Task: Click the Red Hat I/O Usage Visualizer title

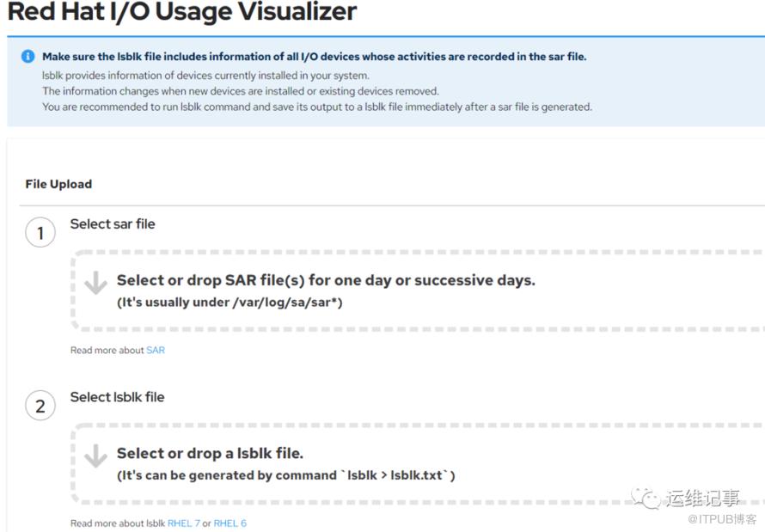Action: coord(181,13)
